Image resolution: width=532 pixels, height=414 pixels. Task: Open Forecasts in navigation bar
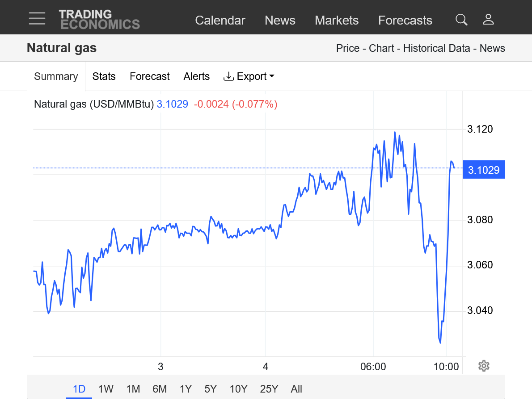tap(405, 21)
